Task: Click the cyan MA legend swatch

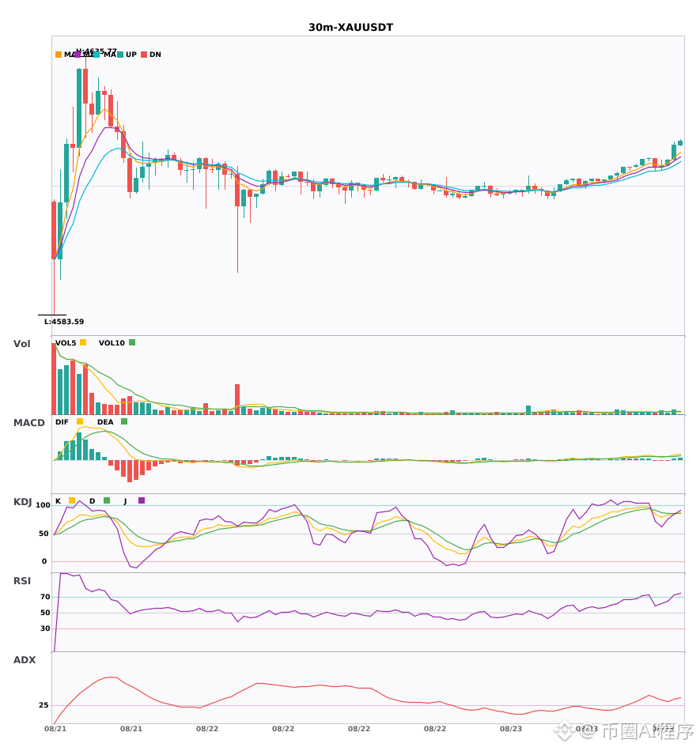Action: pos(96,55)
